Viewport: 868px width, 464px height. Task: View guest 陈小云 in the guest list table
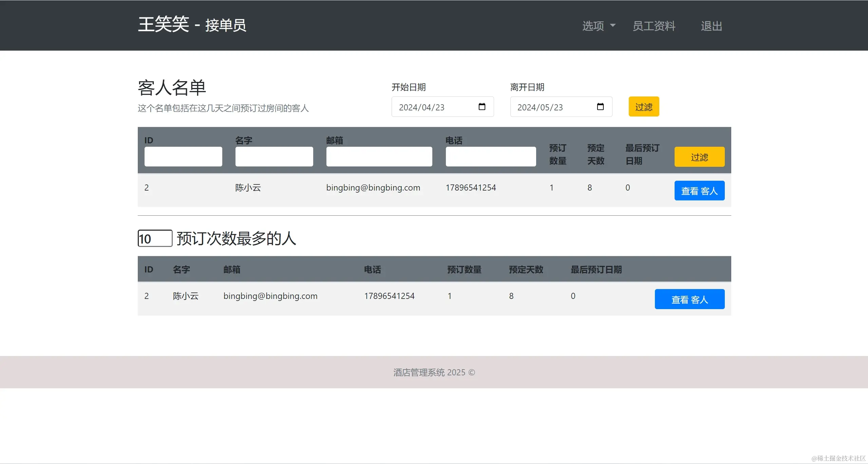tap(699, 191)
